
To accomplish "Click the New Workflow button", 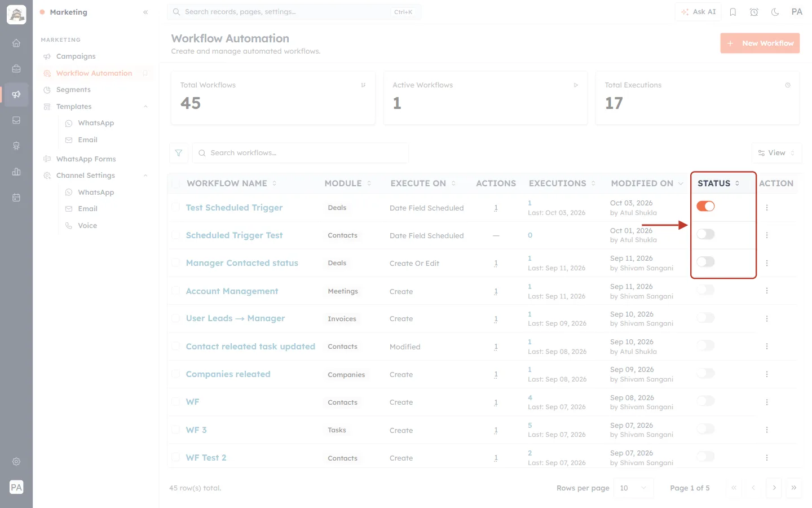I will (x=760, y=43).
